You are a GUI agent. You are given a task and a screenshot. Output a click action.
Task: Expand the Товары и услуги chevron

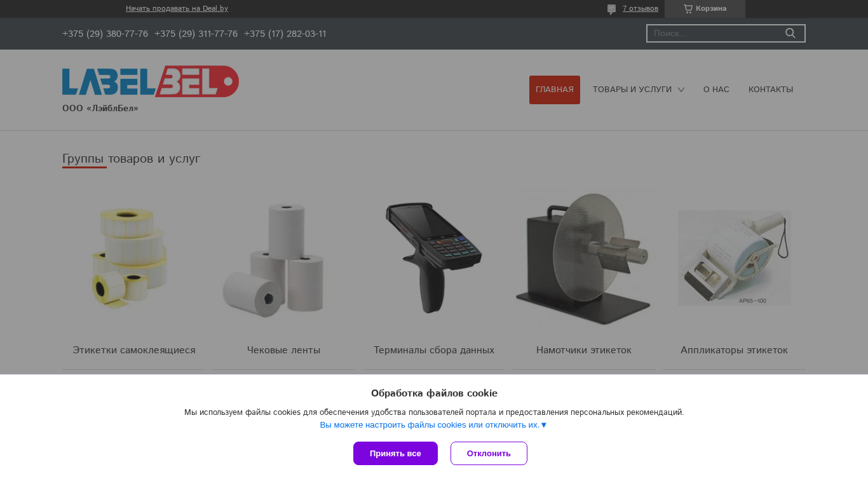681,90
